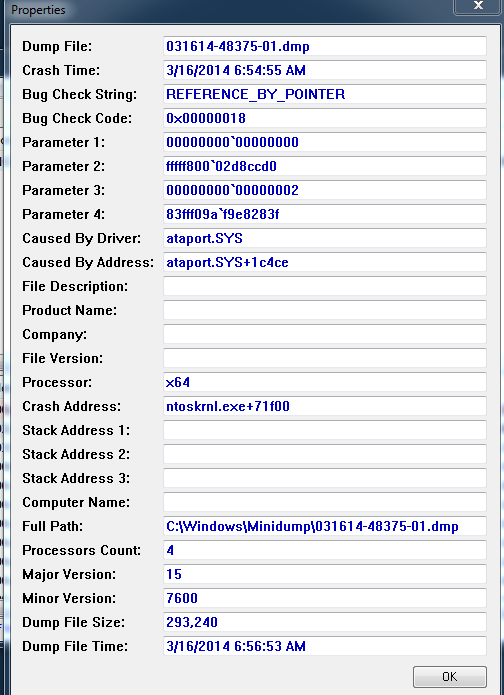504x695 pixels.
Task: Click the empty File Version field
Action: 324,358
